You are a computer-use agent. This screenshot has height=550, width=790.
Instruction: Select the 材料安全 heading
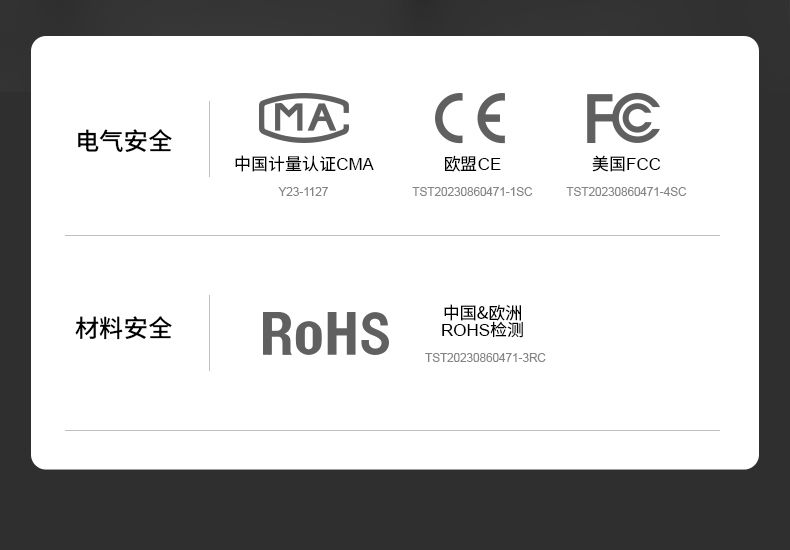click(124, 328)
